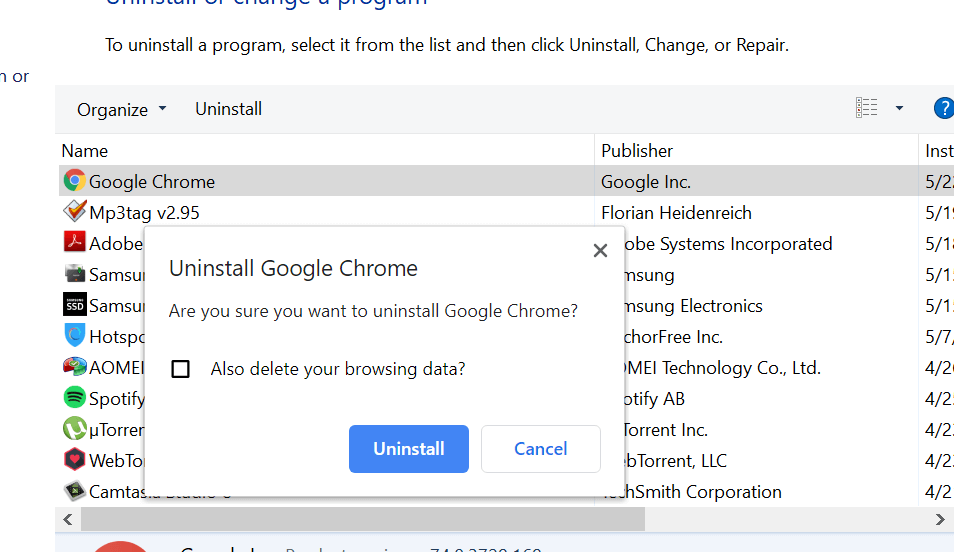Open the blue Help question mark icon
The height and width of the screenshot is (552, 954).
(944, 109)
